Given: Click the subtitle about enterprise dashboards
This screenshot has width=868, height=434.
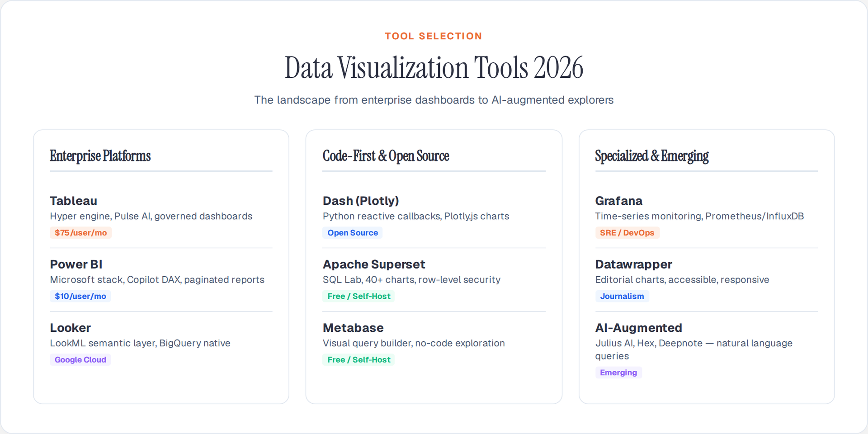Looking at the screenshot, I should [x=434, y=100].
